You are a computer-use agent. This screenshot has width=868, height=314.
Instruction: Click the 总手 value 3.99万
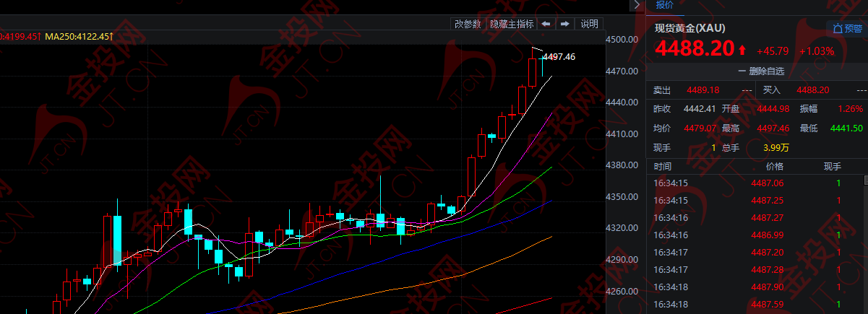(x=775, y=148)
